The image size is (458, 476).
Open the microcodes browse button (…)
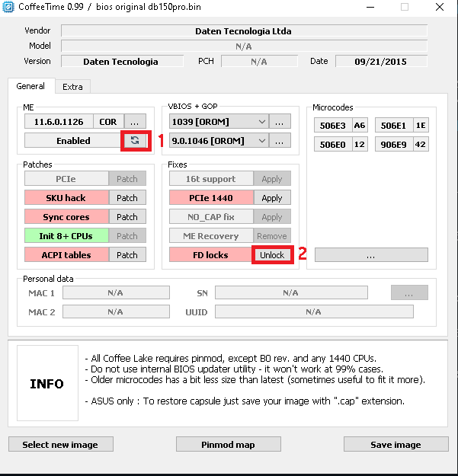pos(370,255)
